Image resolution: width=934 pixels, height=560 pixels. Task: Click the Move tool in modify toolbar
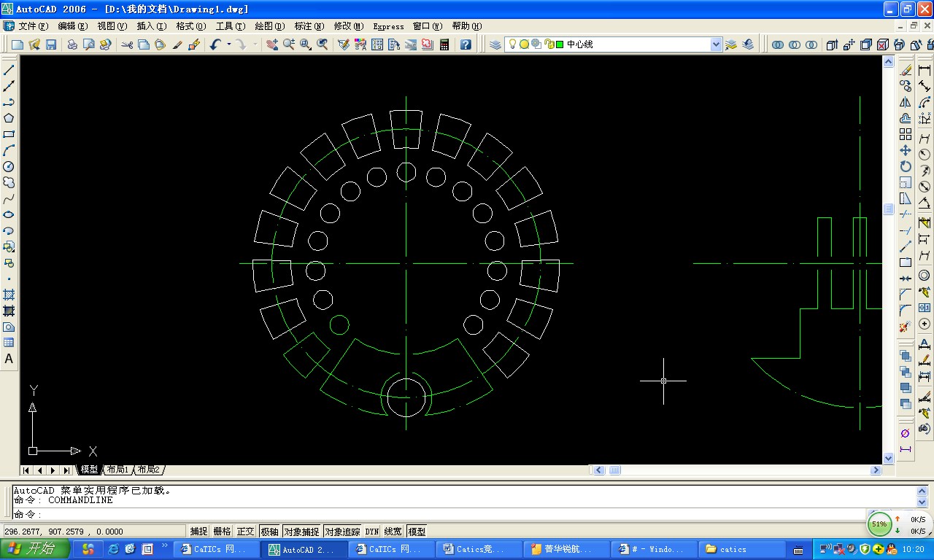click(x=906, y=150)
